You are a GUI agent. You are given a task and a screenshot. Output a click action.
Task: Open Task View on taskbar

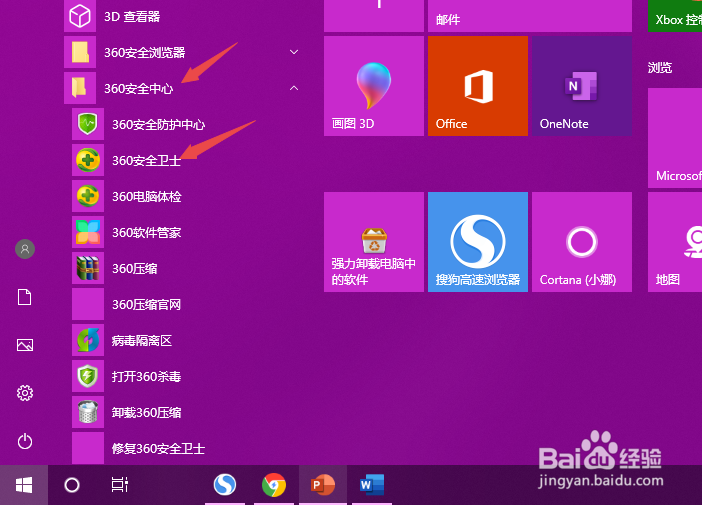pos(120,485)
